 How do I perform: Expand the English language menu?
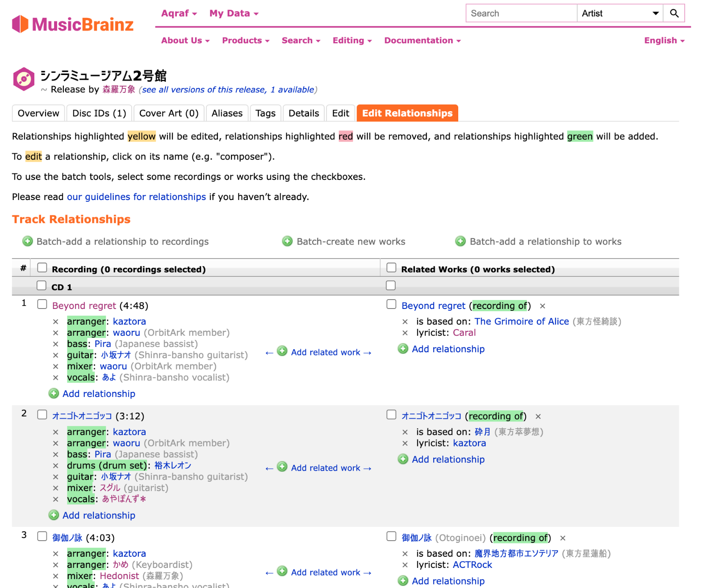pyautogui.click(x=664, y=41)
